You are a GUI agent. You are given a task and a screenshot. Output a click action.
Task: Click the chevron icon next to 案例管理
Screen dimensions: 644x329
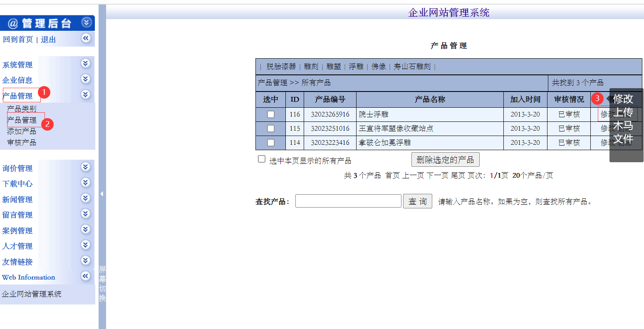coord(85,229)
